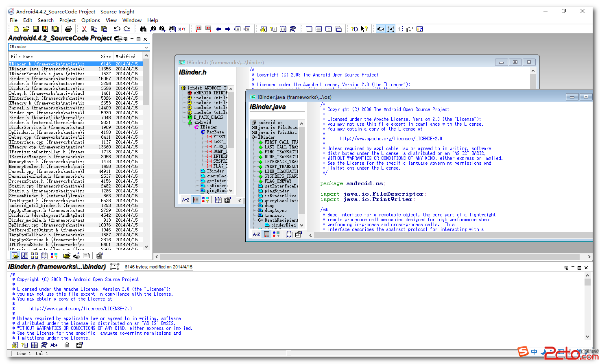This screenshot has height=364, width=600.
Task: Toggle the Project Window toolbar button
Action: (x=381, y=29)
